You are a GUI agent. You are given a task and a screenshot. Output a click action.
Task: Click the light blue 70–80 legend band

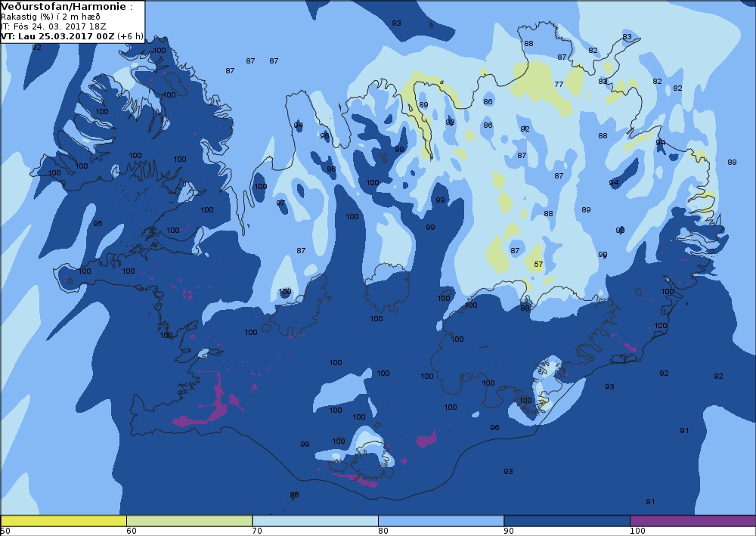(x=314, y=521)
